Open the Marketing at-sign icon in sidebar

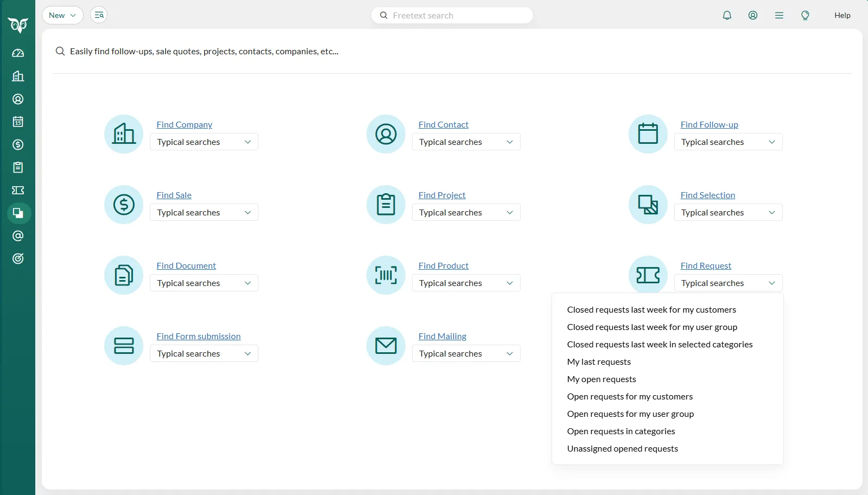18,236
